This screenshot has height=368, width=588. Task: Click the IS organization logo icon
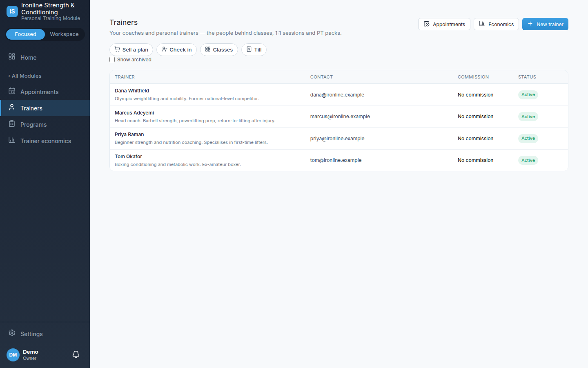(12, 11)
